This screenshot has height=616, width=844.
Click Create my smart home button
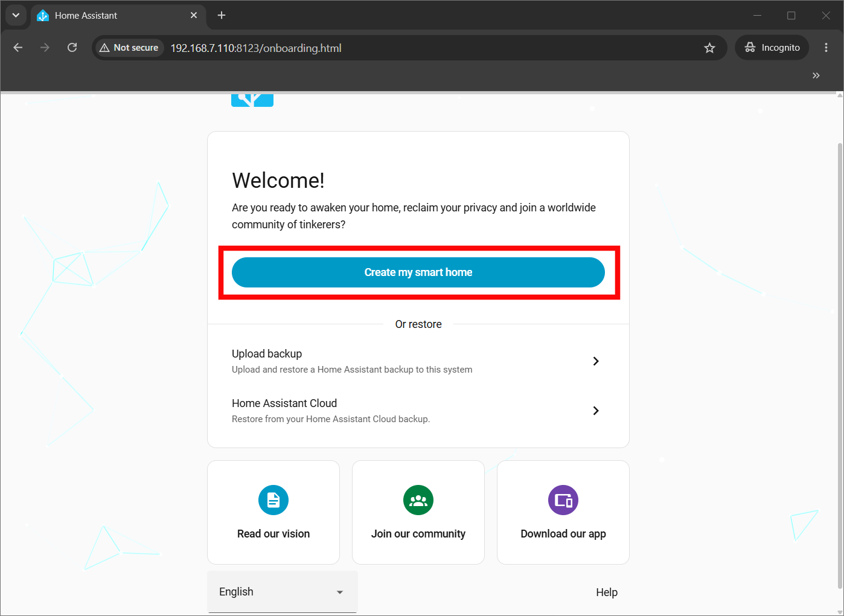(418, 272)
